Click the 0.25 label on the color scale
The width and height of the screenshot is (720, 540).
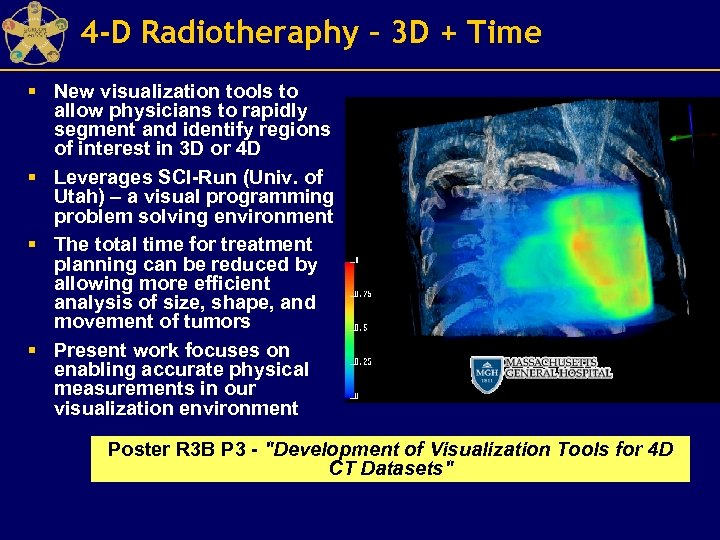pos(363,362)
